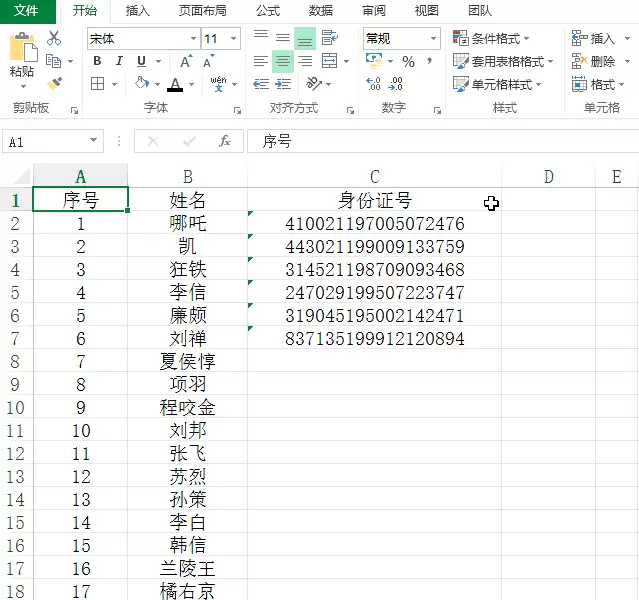This screenshot has height=600, width=639.
Task: Toggle bottom align button
Action: point(305,38)
